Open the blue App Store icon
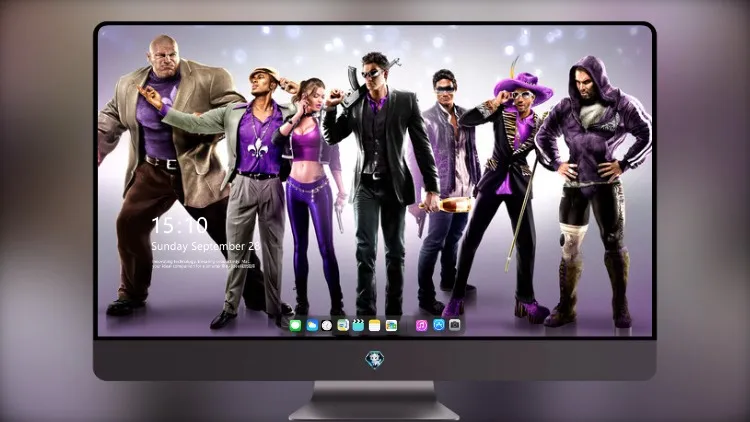Viewport: 750px width, 422px height. [439, 325]
